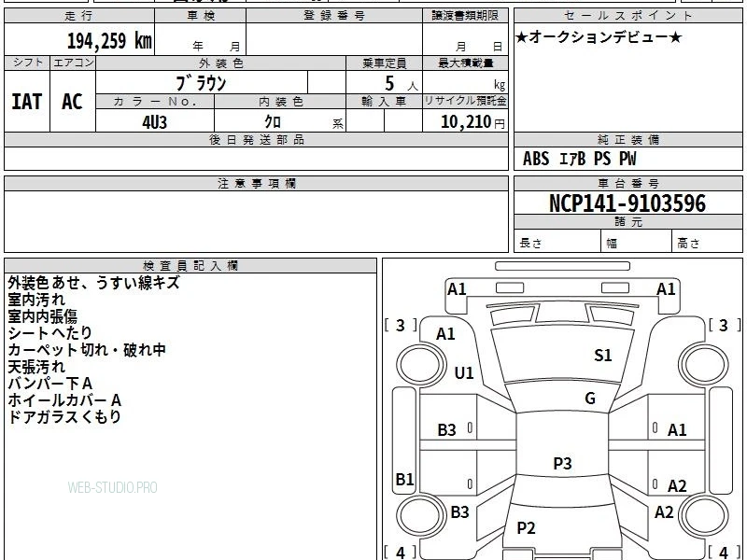Click the 譲渡書類期限 header cell
The width and height of the screenshot is (747, 560).
pos(465,16)
